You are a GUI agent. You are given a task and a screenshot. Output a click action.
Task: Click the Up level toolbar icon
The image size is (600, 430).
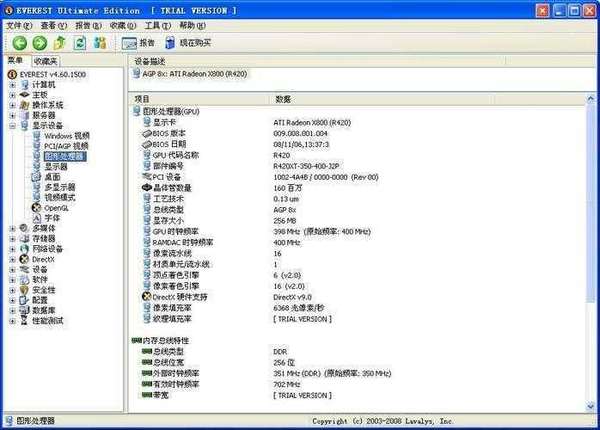pos(60,43)
